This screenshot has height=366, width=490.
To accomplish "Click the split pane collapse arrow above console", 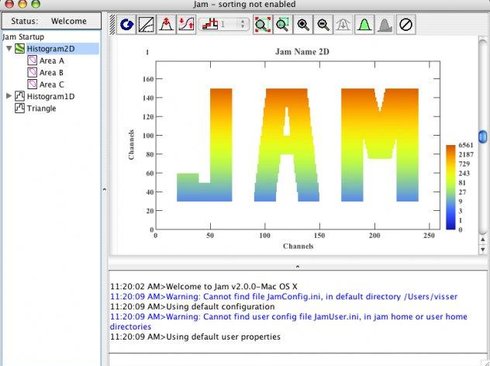I will [297, 266].
